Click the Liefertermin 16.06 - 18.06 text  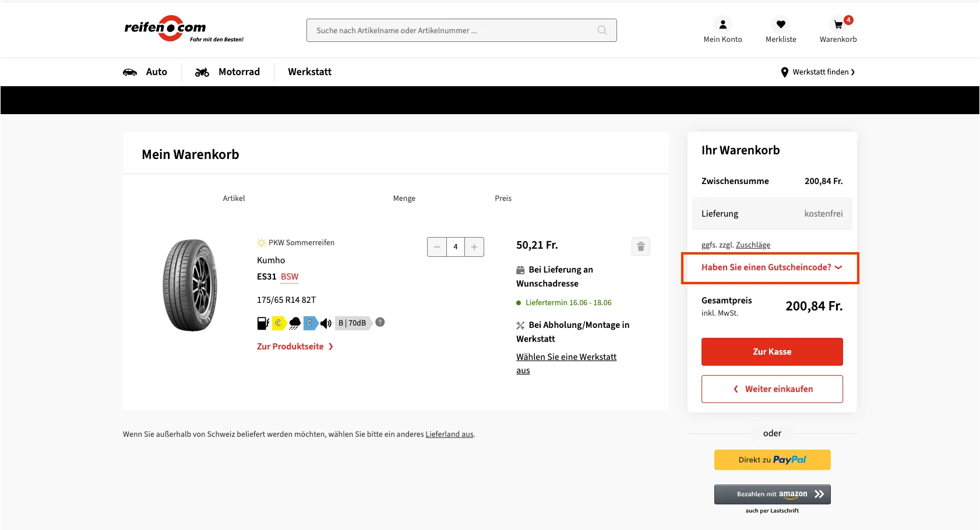(568, 303)
